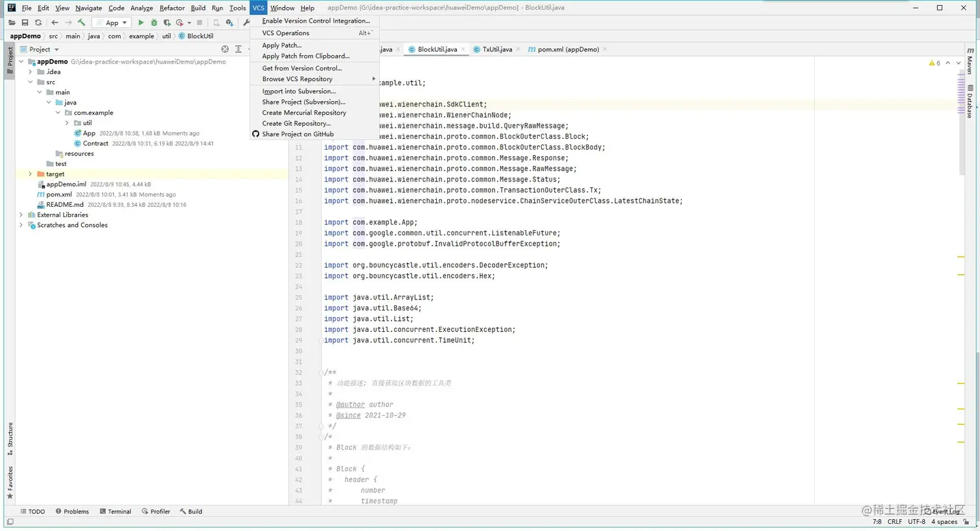The width and height of the screenshot is (980, 531).
Task: Click the UTF-8 encoding indicator
Action: (916, 522)
